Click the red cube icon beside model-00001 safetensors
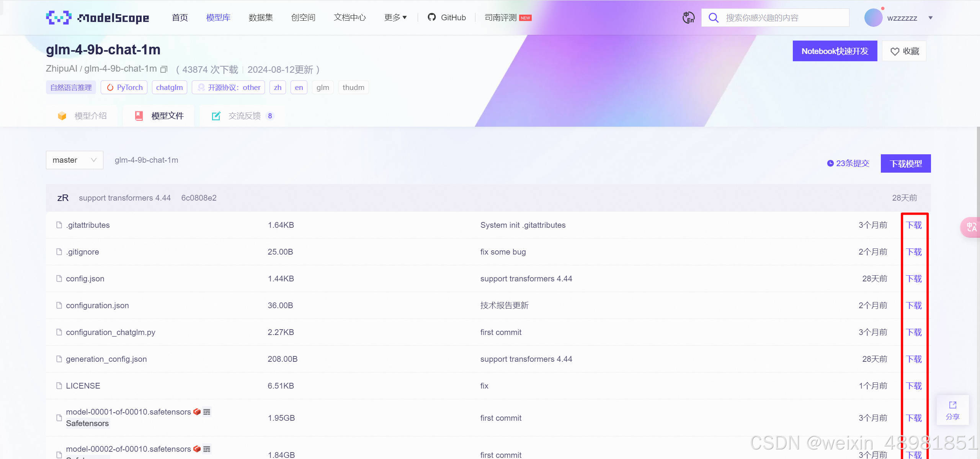This screenshot has height=459, width=980. coord(197,412)
